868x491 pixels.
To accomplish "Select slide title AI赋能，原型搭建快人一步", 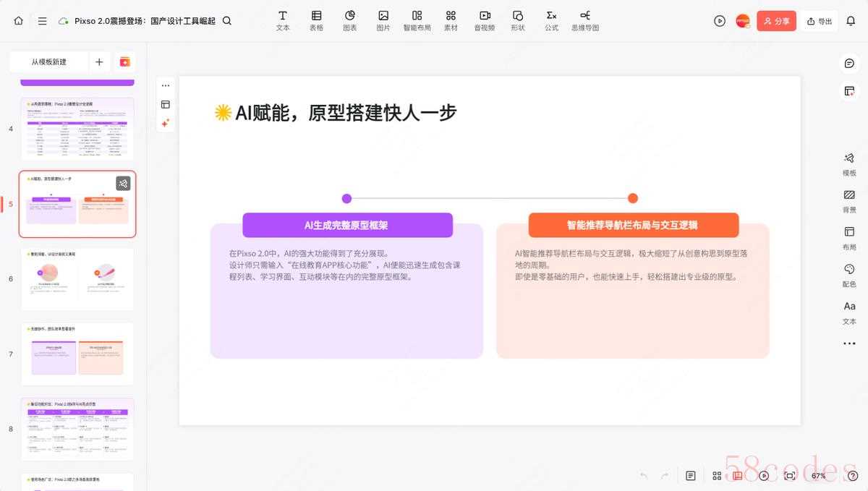I will click(346, 113).
